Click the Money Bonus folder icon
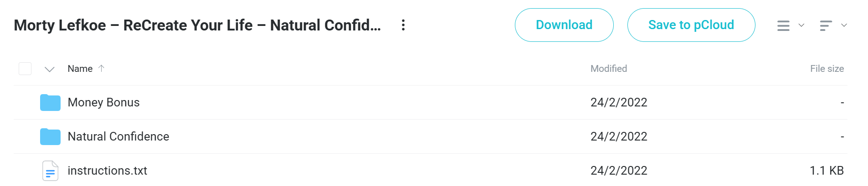Viewport: 868px width, 186px height. [x=50, y=102]
